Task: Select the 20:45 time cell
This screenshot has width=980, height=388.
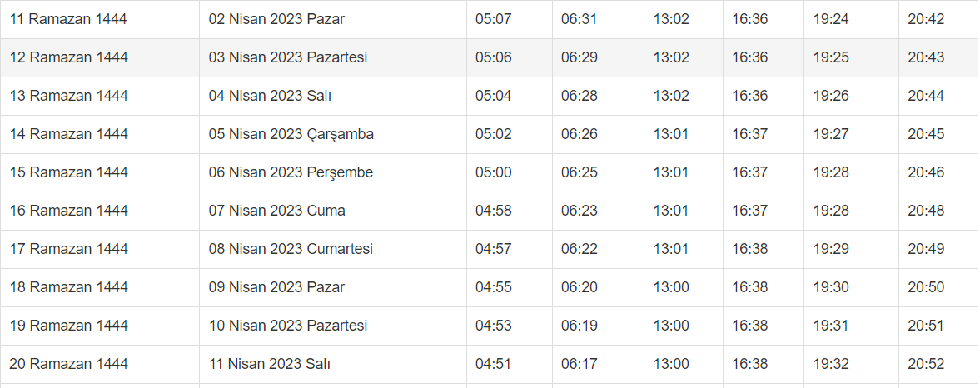Action: (x=926, y=134)
